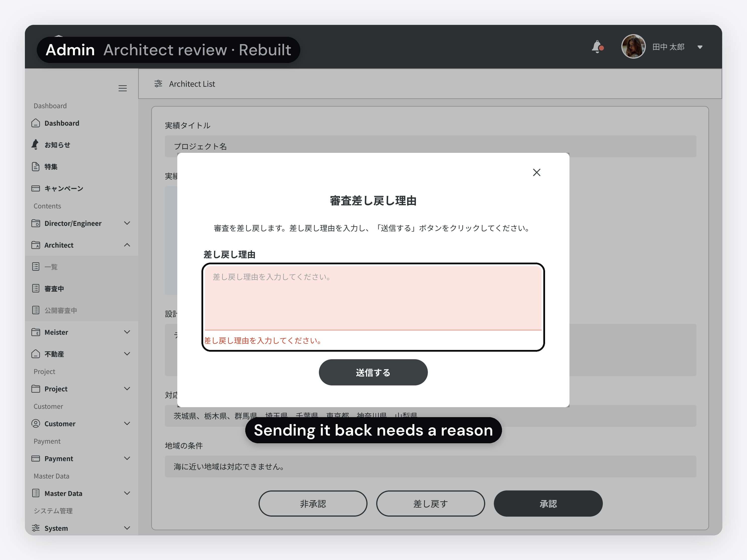Click the Dashboard home icon
This screenshot has height=560, width=747.
pyautogui.click(x=35, y=123)
